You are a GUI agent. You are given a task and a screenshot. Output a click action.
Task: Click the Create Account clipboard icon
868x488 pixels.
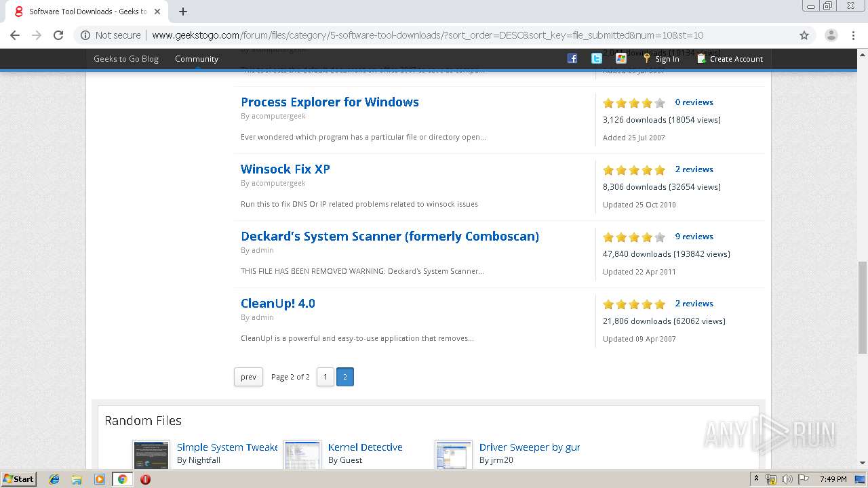pos(702,58)
